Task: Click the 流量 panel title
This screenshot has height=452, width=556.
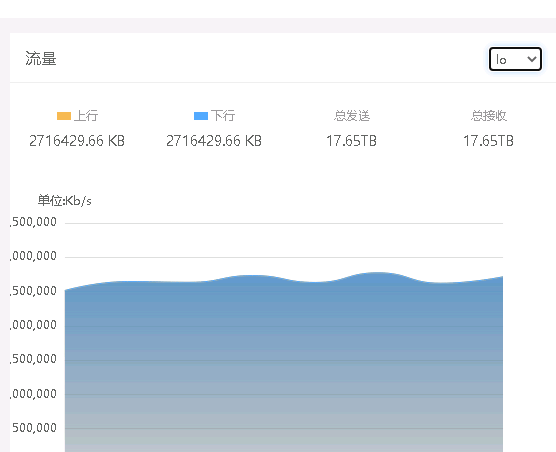Action: click(x=41, y=59)
